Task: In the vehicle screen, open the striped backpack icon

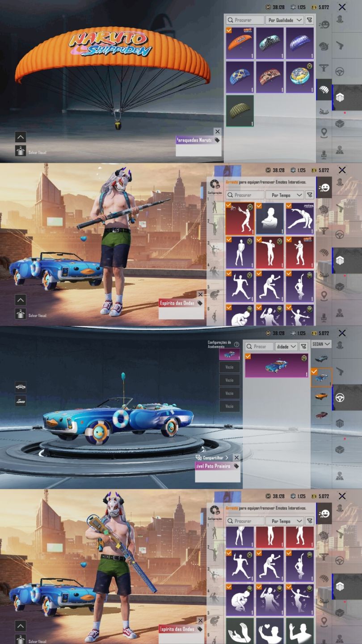Action: (340, 423)
